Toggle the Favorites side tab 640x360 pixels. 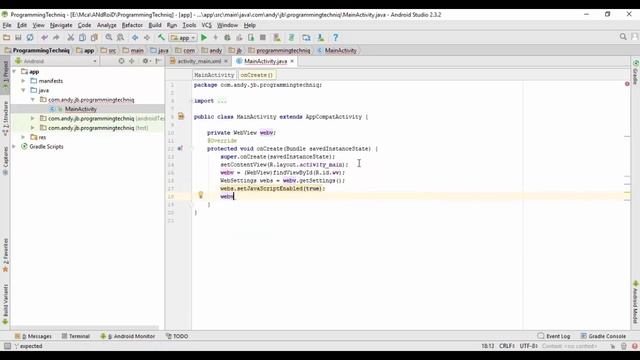5,255
